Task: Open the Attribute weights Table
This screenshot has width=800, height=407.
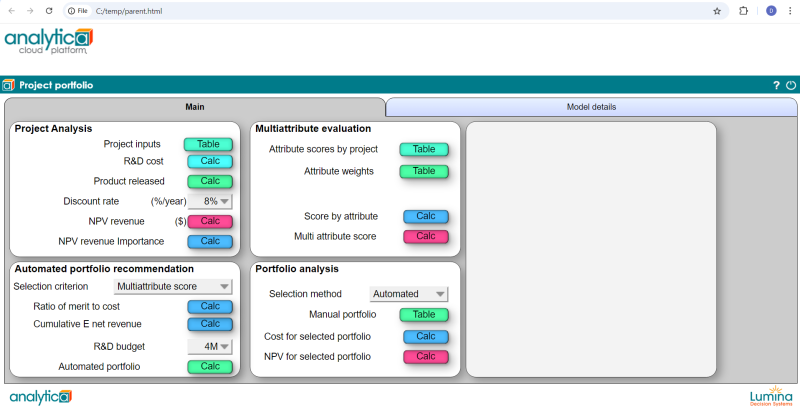Action: 424,171
